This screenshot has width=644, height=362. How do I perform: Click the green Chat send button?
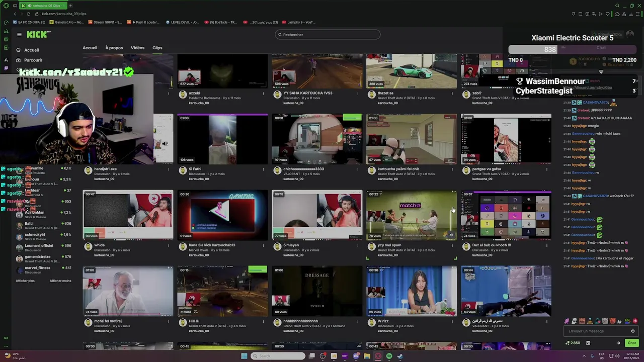coord(632,343)
